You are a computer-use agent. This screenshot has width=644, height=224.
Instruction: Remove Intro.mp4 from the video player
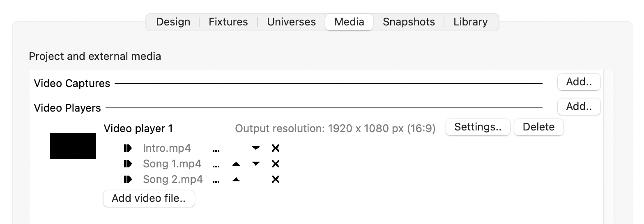(x=276, y=148)
